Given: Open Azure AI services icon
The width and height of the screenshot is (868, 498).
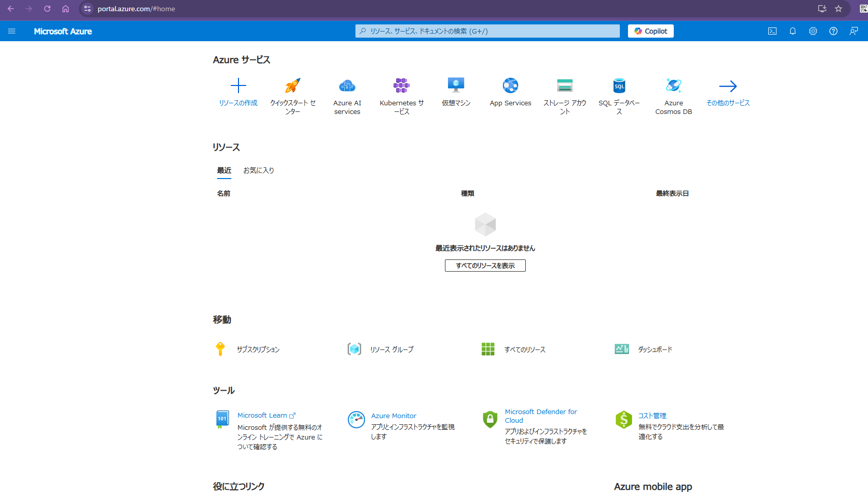Looking at the screenshot, I should coord(347,85).
